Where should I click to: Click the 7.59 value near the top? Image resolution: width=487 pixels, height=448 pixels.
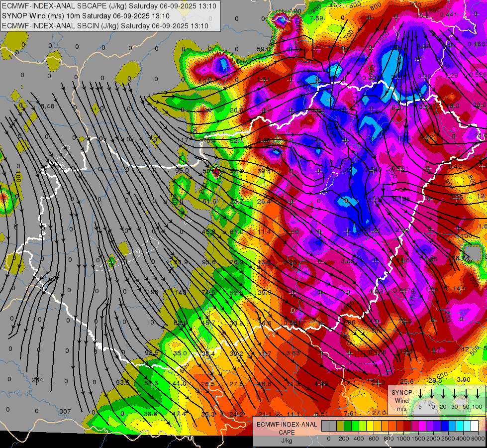pyautogui.click(x=316, y=18)
